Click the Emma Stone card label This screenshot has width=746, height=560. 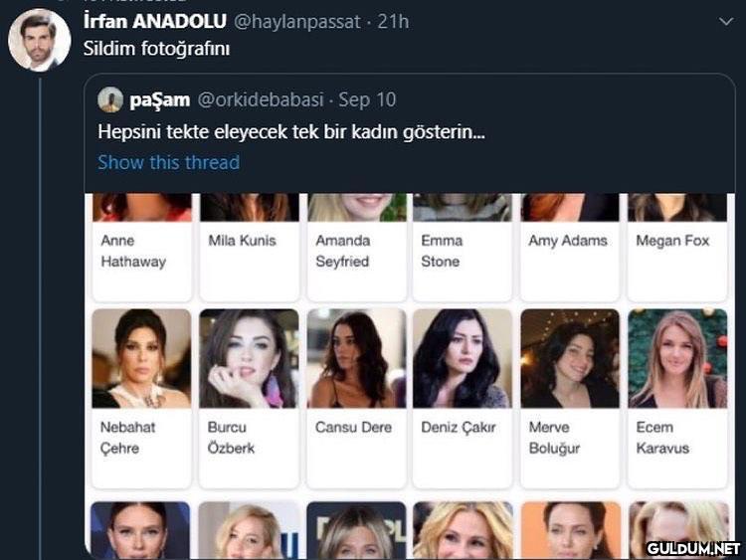441,251
